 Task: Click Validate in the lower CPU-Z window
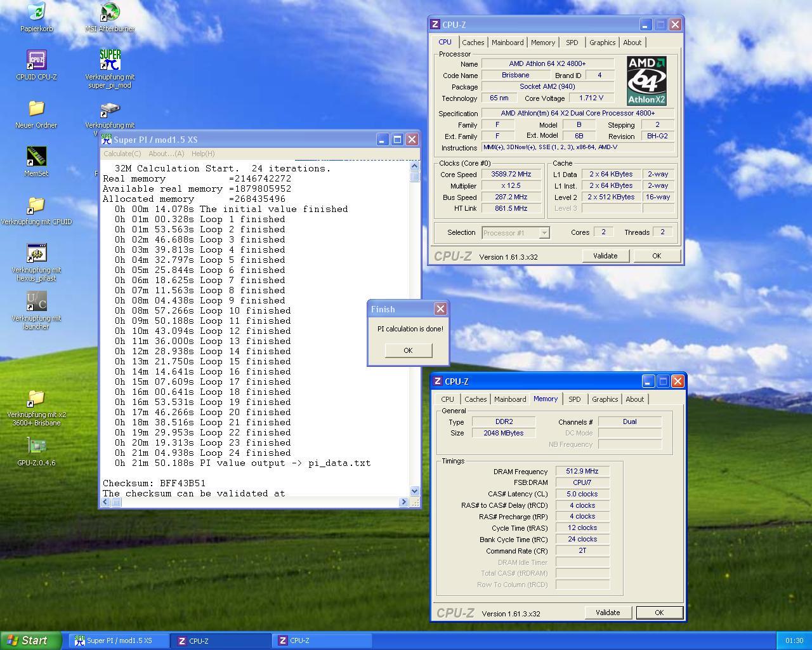coord(608,613)
